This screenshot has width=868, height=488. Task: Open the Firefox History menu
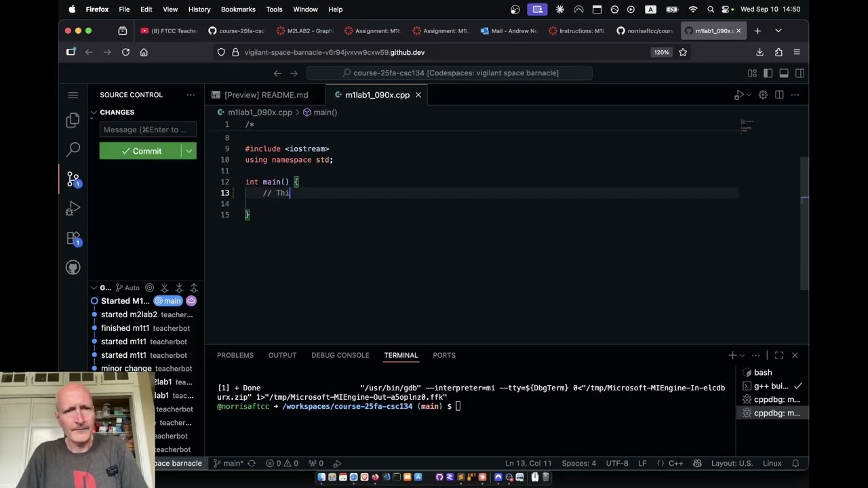pos(199,9)
